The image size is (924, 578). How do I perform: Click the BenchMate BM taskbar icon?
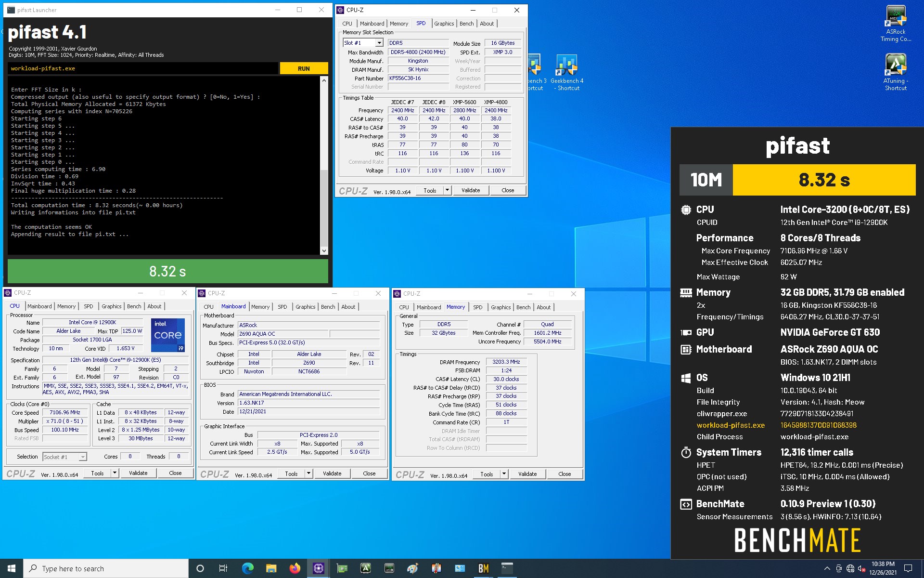(x=483, y=568)
